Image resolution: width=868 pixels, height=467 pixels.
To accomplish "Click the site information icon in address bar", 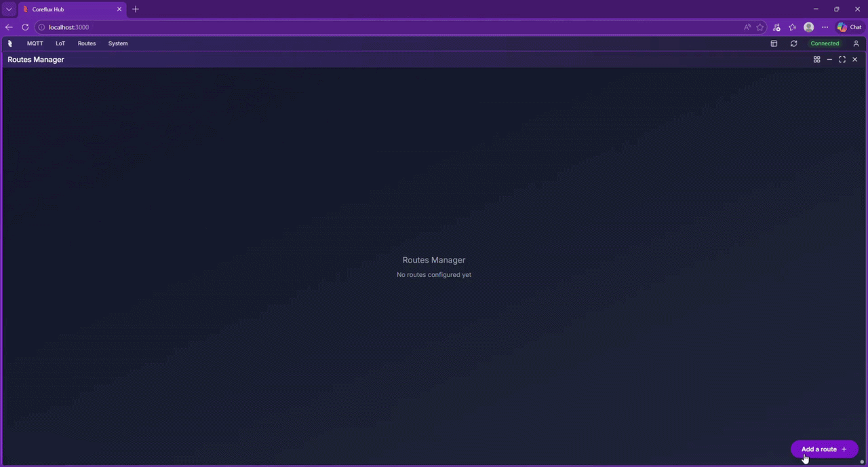I will 41,27.
